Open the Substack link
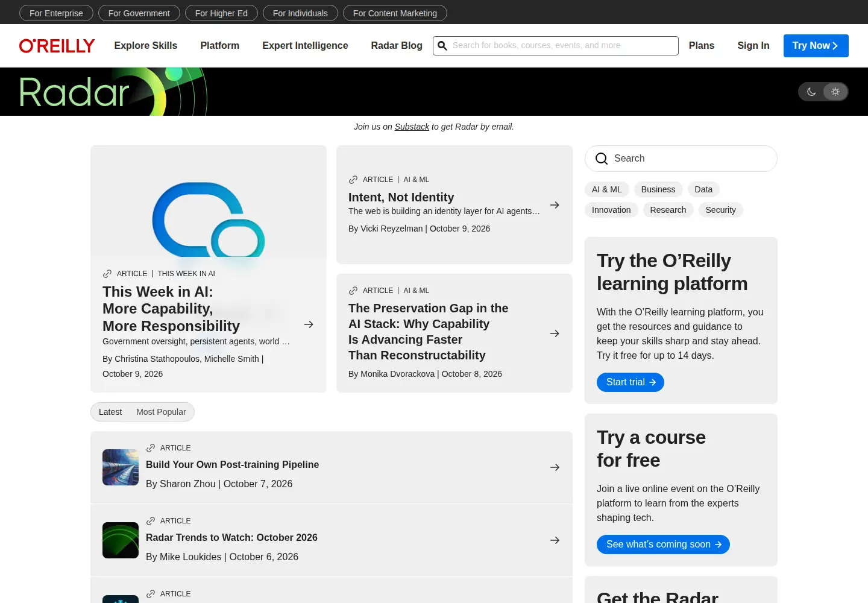 412,127
